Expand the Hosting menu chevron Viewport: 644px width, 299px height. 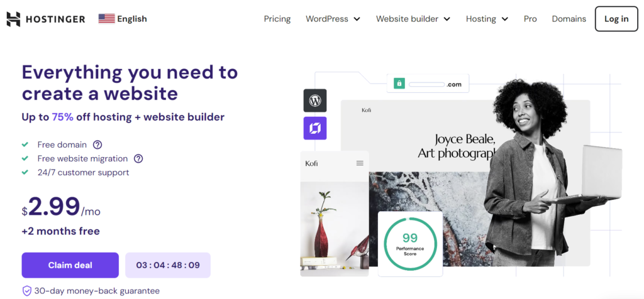click(505, 19)
